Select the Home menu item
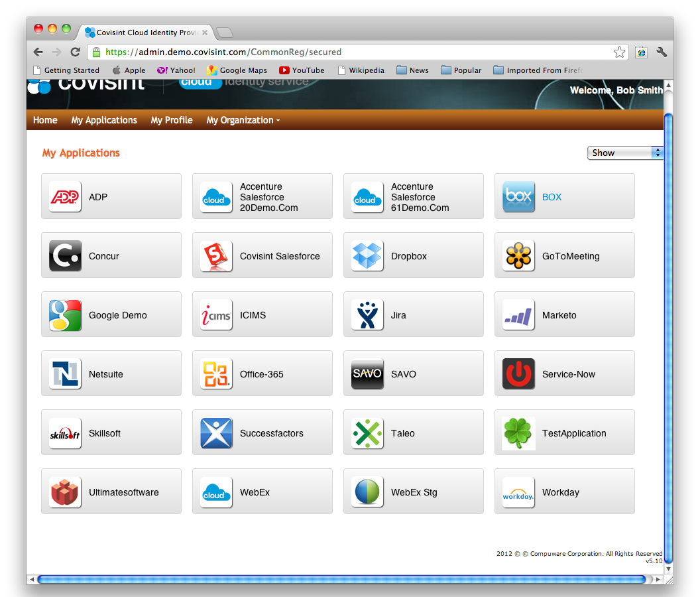700x597 pixels. point(45,120)
